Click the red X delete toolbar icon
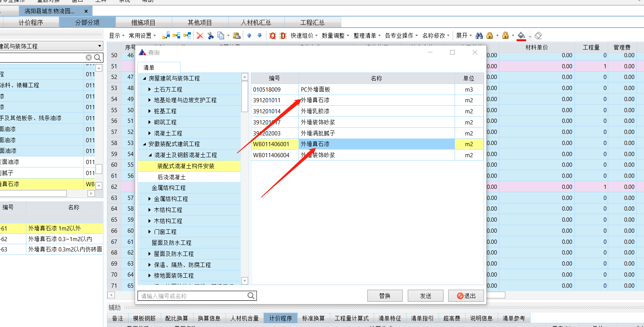 point(200,35)
